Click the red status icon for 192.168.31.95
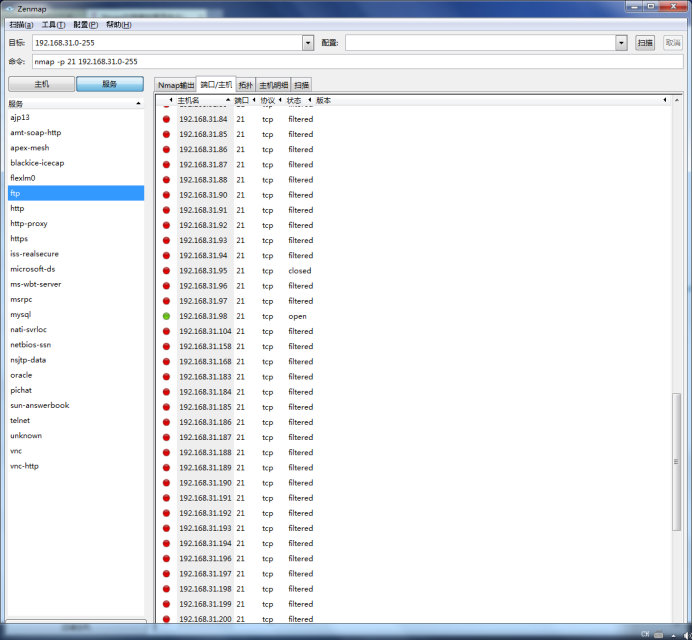The height and width of the screenshot is (641, 693). click(x=166, y=271)
